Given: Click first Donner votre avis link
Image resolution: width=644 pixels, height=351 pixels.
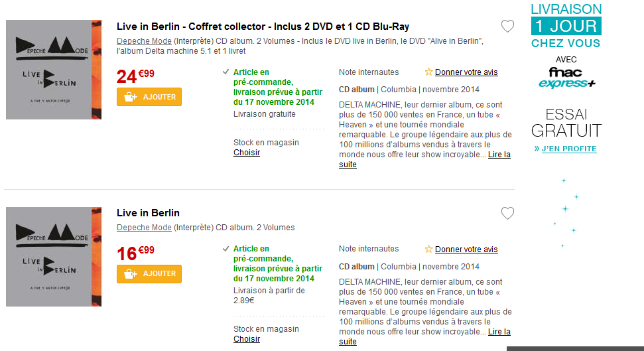Looking at the screenshot, I should pyautogui.click(x=466, y=72).
